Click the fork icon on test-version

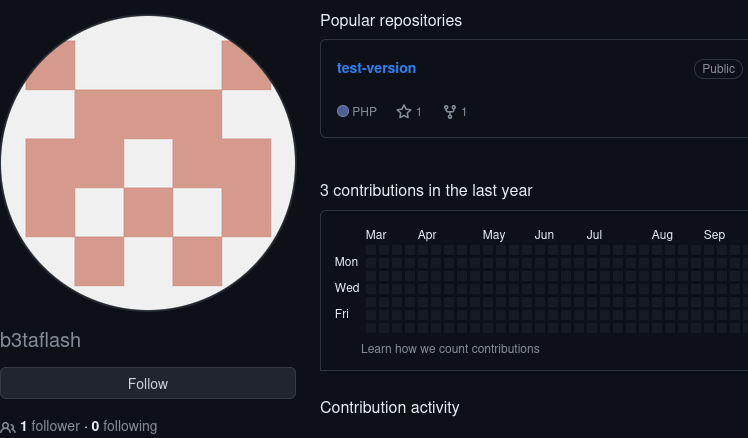450,112
